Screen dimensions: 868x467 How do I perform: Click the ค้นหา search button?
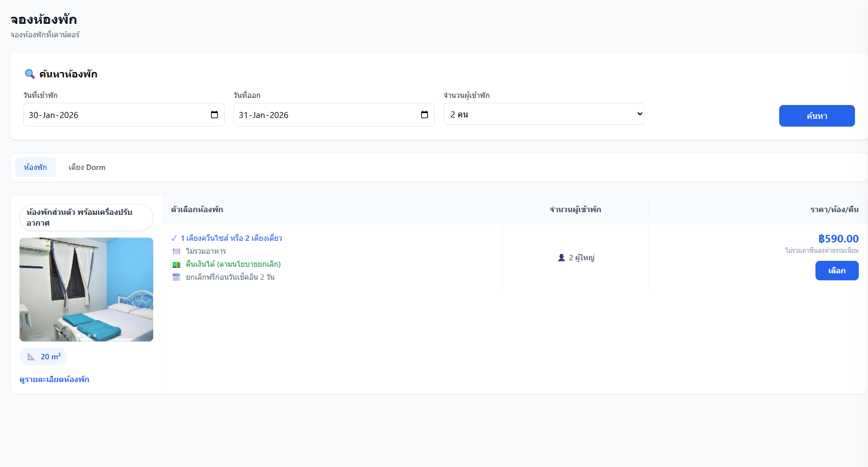(817, 116)
